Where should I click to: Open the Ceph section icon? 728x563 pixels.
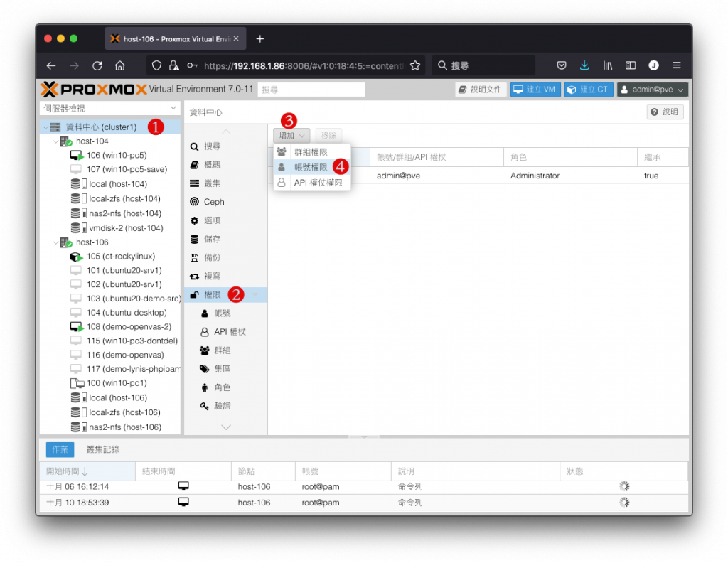tap(194, 202)
